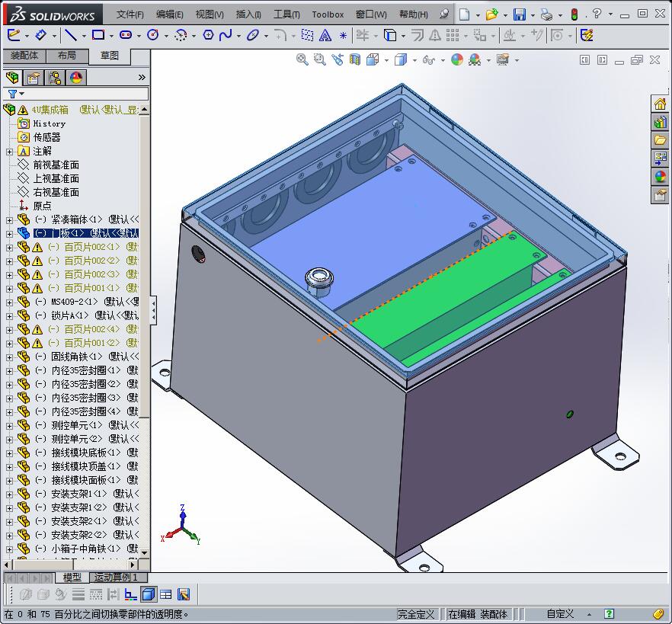Open the DisplayManager tab
Screen dimensions: 672x624
76,78
